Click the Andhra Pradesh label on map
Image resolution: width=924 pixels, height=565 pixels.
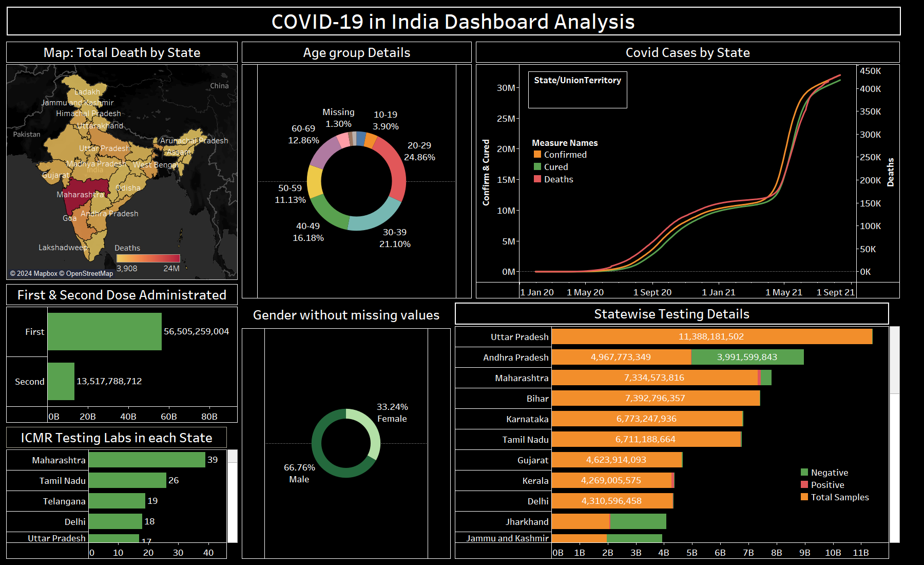(x=109, y=214)
